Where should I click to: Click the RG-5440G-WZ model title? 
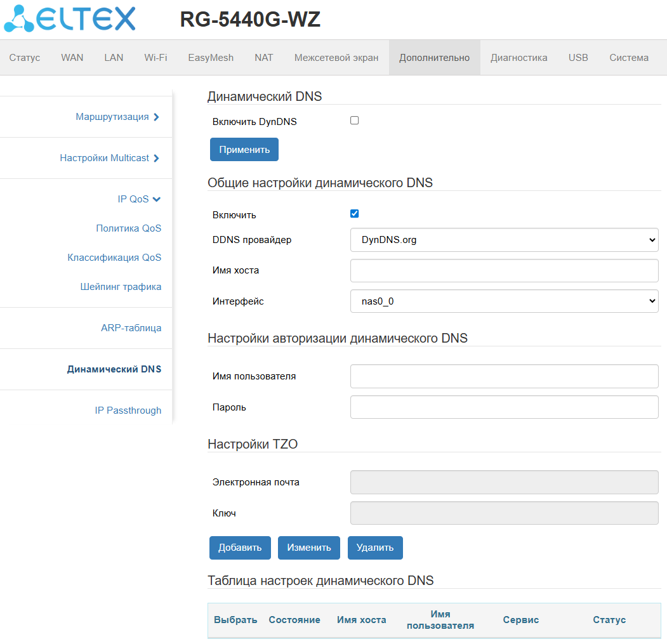click(x=250, y=19)
